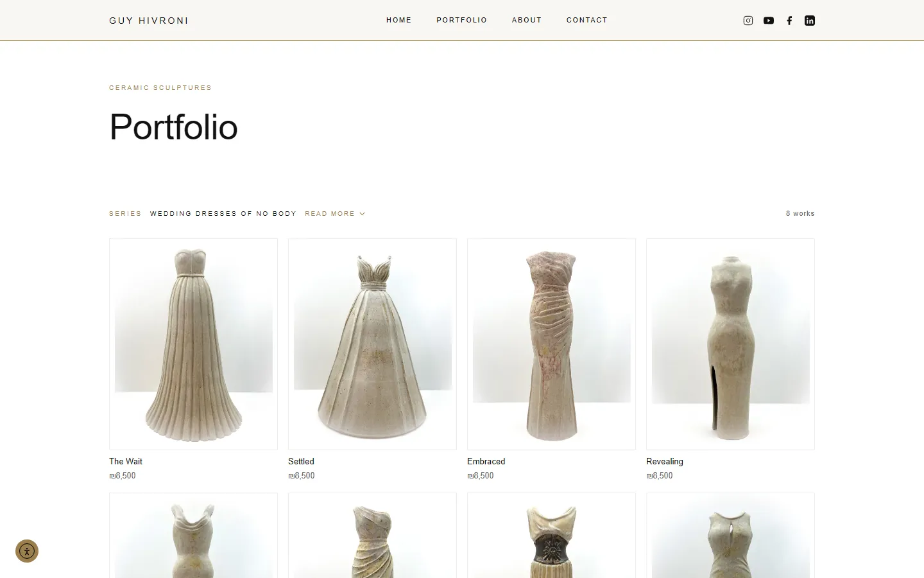Open the Settled sculpture image
The height and width of the screenshot is (578, 924).
point(372,344)
